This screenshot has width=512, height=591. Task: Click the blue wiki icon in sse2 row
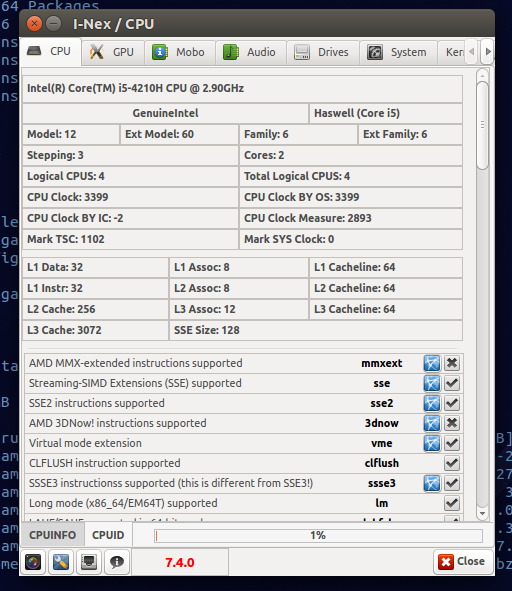coord(432,403)
